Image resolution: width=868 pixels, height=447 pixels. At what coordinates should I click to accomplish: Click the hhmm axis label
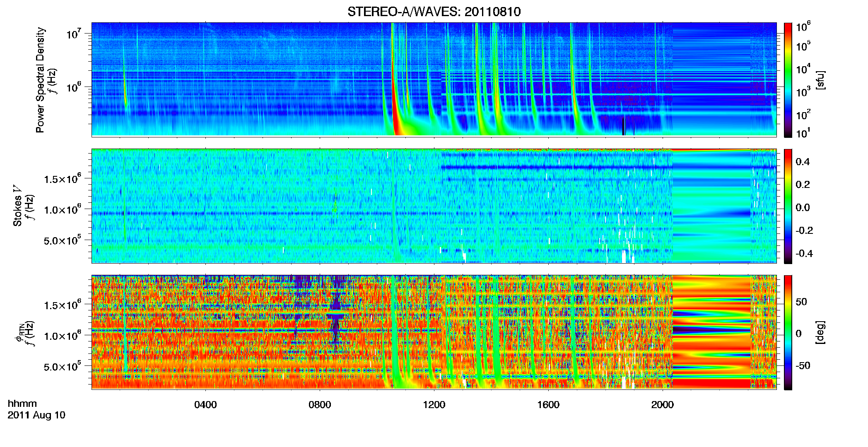pos(22,404)
